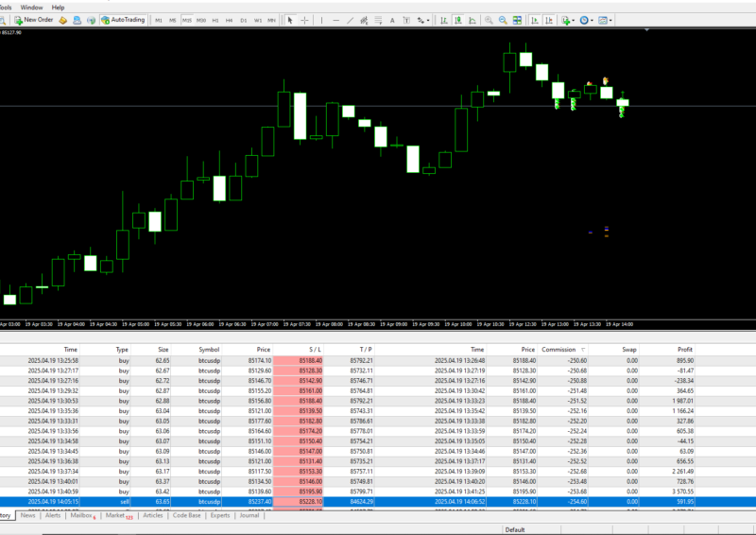Select the H4 timeframe button
Screen dimensions: 756x535
(230, 19)
